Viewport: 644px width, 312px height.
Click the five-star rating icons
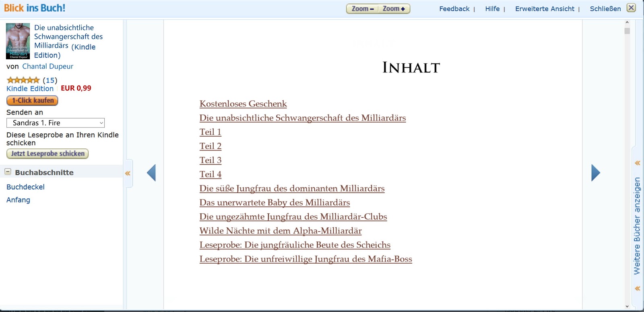pos(23,80)
